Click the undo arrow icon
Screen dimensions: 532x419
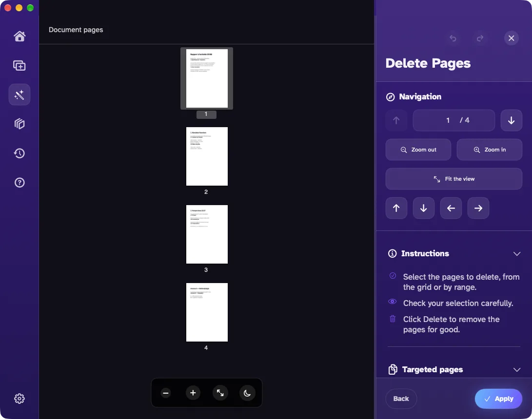click(453, 38)
